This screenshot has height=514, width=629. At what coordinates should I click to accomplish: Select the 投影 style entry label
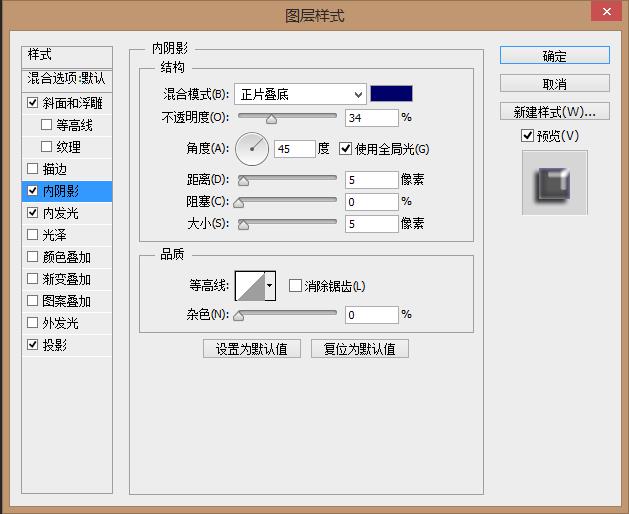[55, 345]
